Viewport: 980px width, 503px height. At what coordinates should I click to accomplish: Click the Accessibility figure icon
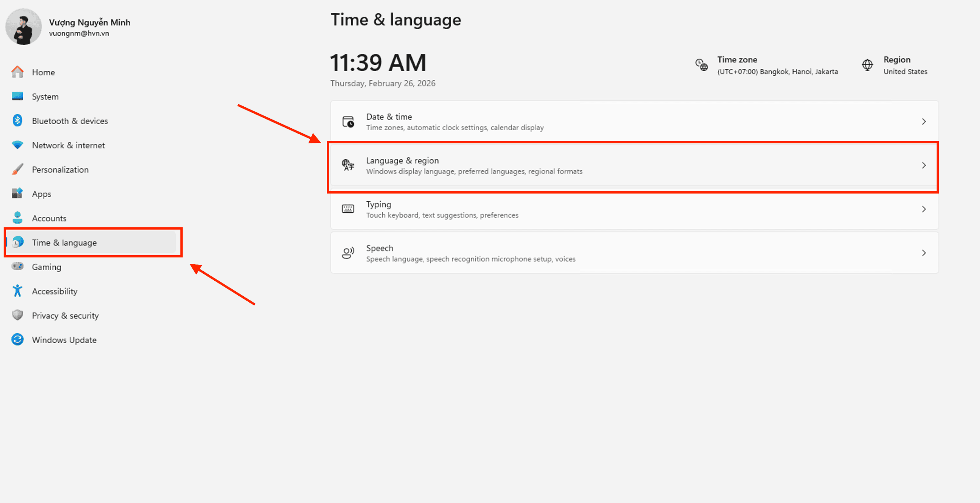pos(18,291)
